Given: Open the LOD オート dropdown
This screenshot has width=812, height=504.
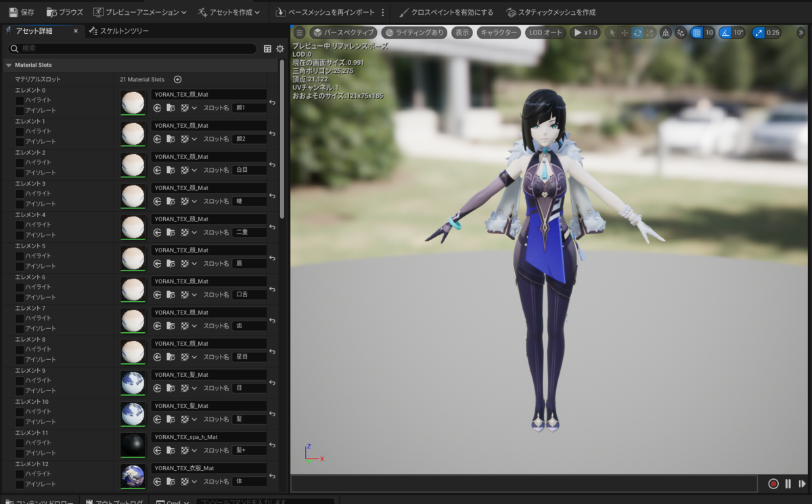Looking at the screenshot, I should tap(545, 32).
